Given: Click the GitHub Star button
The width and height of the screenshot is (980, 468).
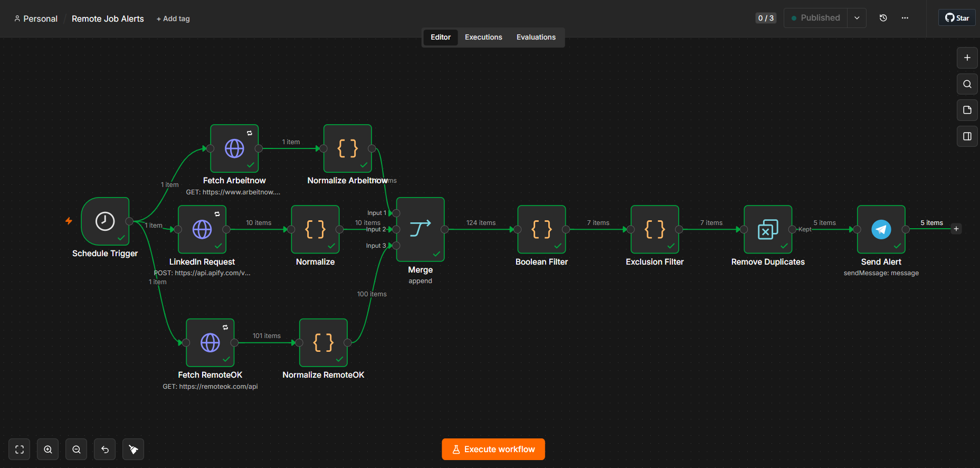Looking at the screenshot, I should click(957, 18).
